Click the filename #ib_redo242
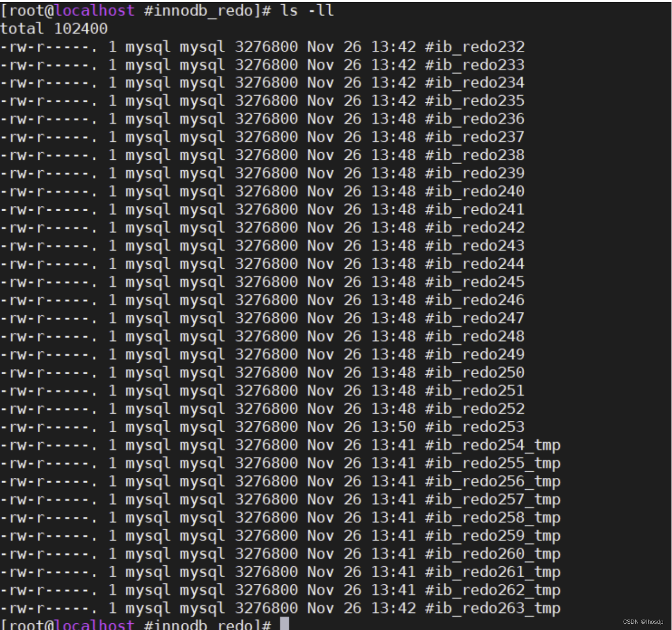The image size is (672, 630). click(475, 228)
